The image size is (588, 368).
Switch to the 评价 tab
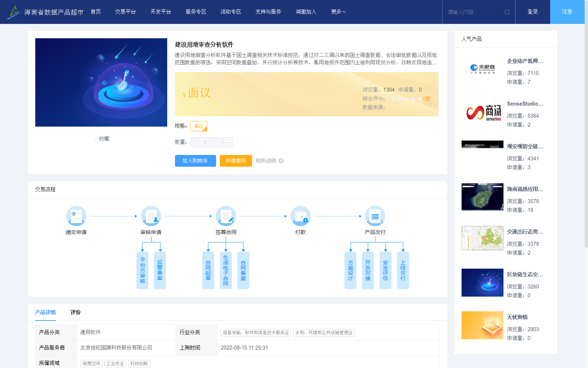coord(76,312)
